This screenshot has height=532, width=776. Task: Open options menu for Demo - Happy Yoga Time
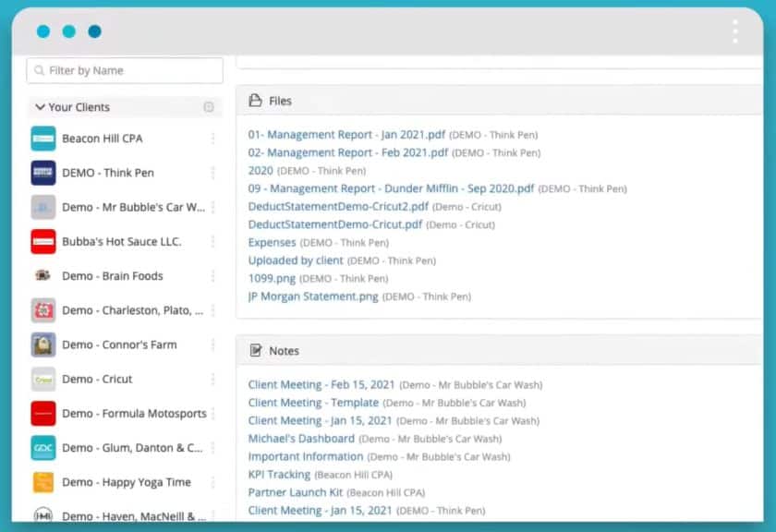point(212,482)
